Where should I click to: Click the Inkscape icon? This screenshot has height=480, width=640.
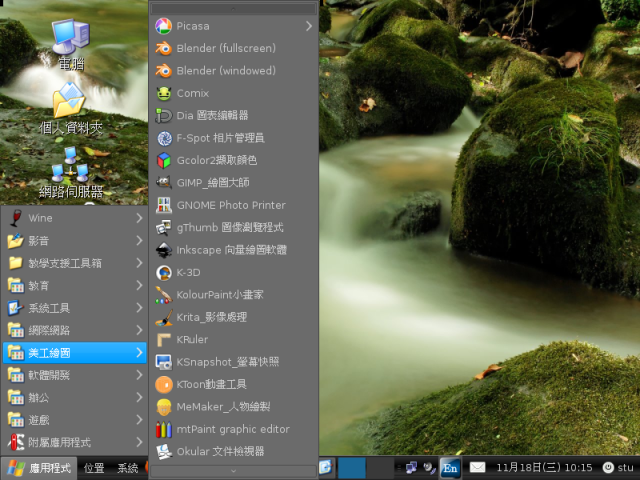coord(164,250)
